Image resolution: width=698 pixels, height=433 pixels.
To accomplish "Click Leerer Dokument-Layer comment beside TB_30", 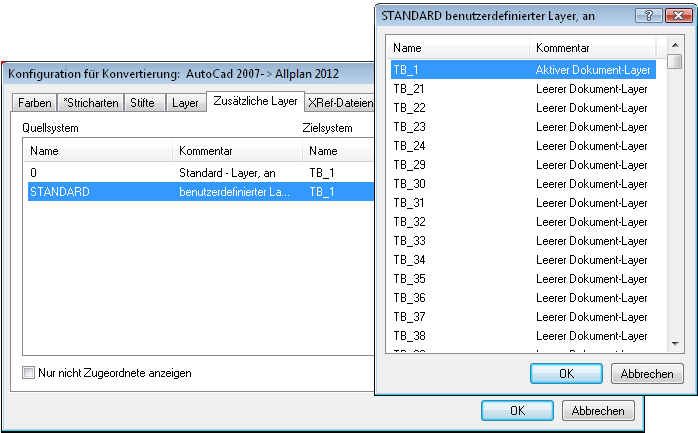I will click(x=592, y=184).
